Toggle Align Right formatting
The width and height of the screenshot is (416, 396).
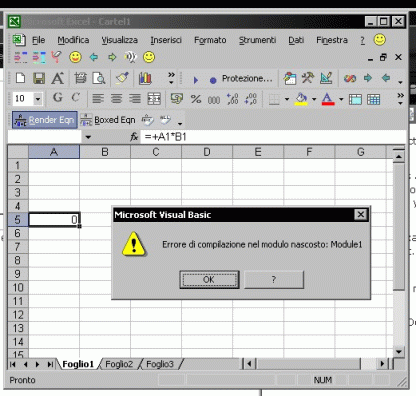[135, 99]
